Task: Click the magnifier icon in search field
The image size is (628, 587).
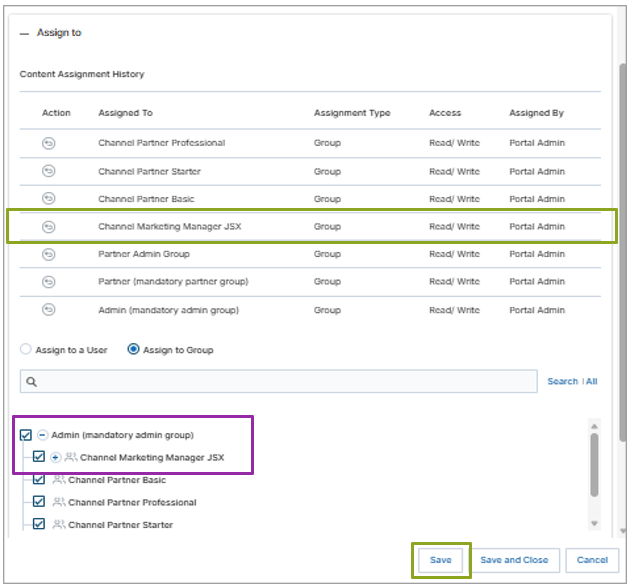Action: [x=32, y=382]
